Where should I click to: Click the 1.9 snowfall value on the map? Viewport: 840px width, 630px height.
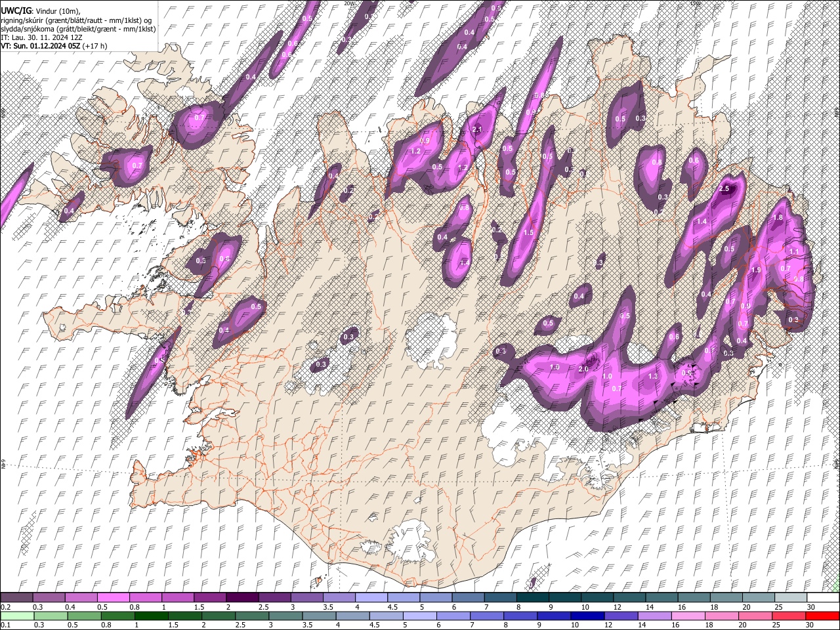(755, 270)
